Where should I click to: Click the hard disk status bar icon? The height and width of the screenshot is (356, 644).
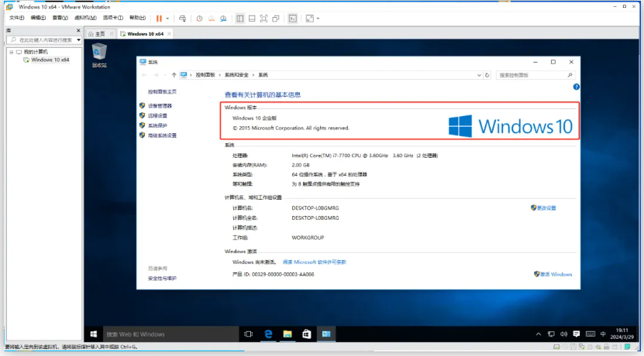556,347
